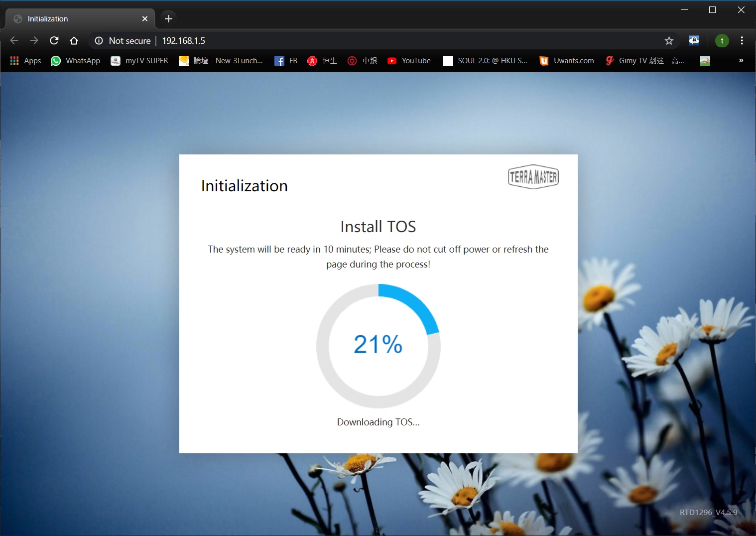This screenshot has height=536, width=756.
Task: Close the Initialization tab
Action: 145,19
